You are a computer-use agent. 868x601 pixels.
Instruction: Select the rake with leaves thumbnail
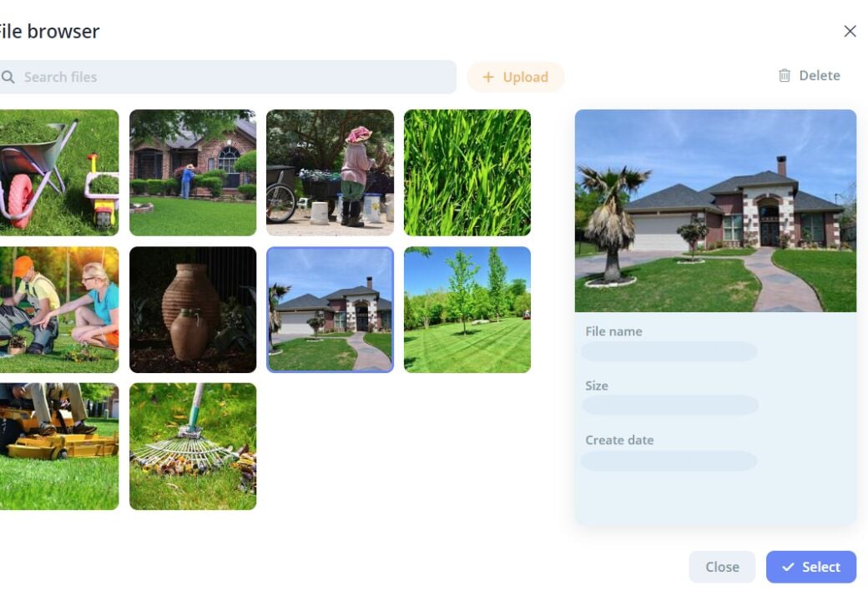[193, 447]
